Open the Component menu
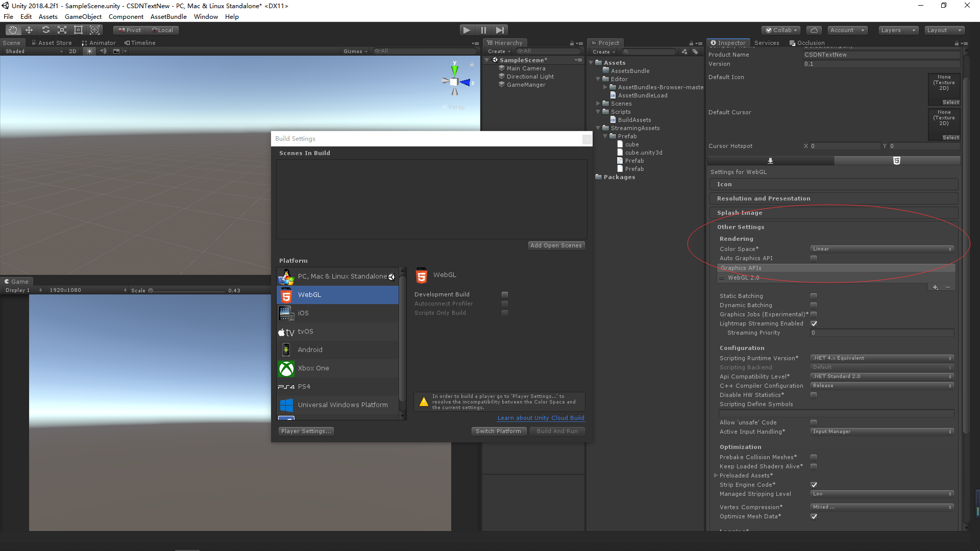 pyautogui.click(x=126, y=17)
